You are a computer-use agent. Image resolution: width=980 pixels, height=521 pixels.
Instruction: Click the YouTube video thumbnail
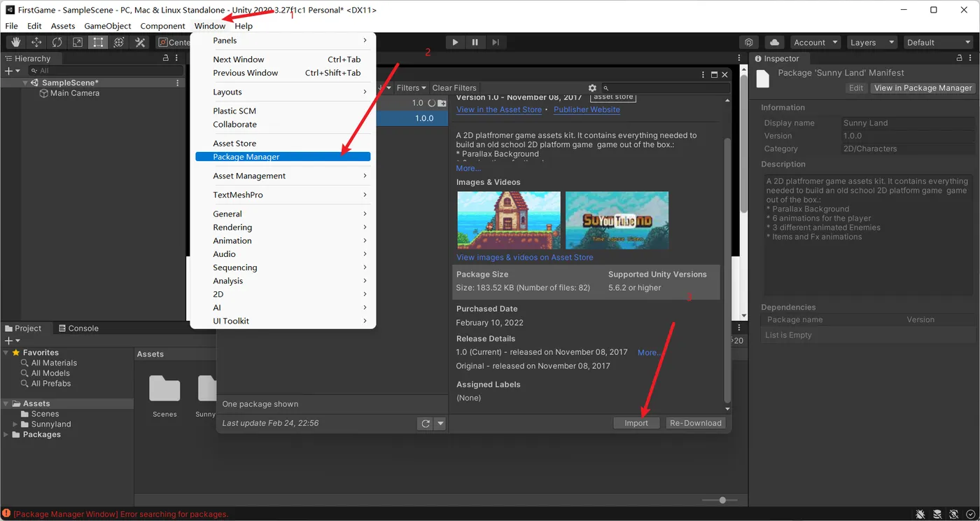[x=617, y=221]
